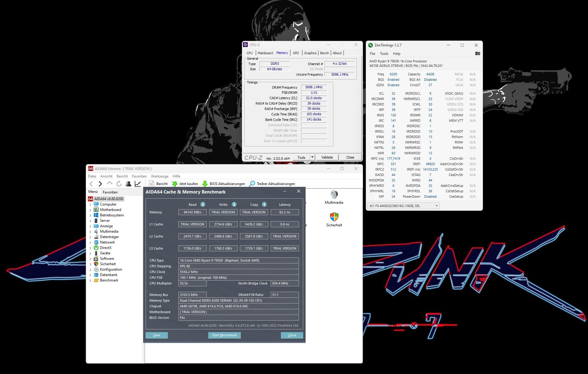Select Netzwerk in AIDA64 tree
The width and height of the screenshot is (588, 374).
tap(108, 242)
